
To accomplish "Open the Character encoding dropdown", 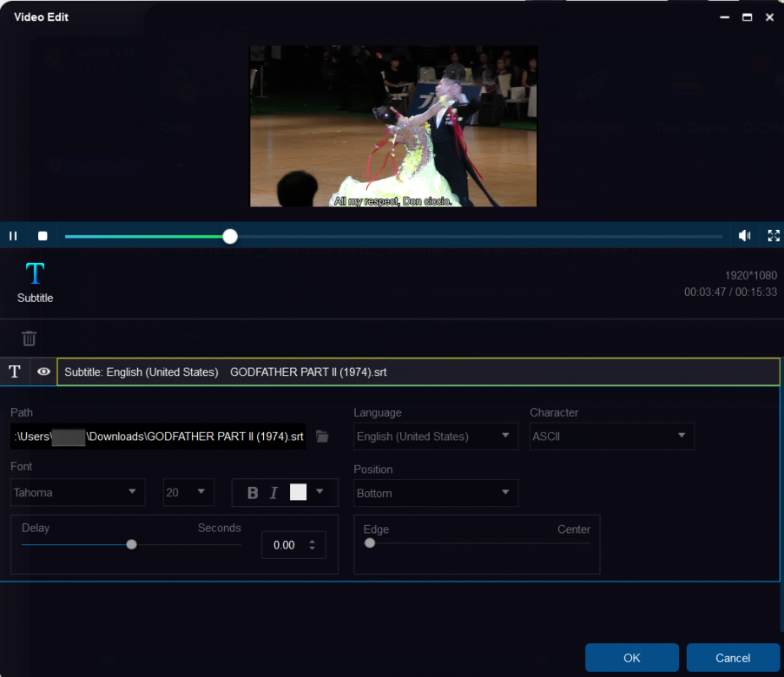I will pos(611,437).
